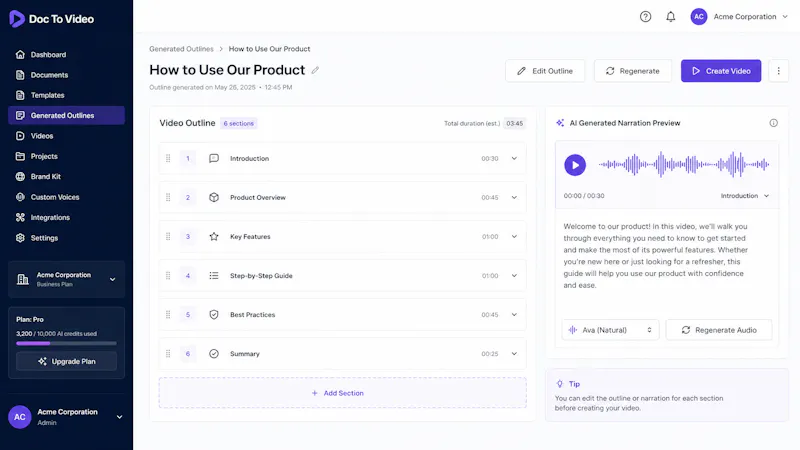Open Brand Kit in sidebar
The height and width of the screenshot is (450, 800).
[66, 177]
